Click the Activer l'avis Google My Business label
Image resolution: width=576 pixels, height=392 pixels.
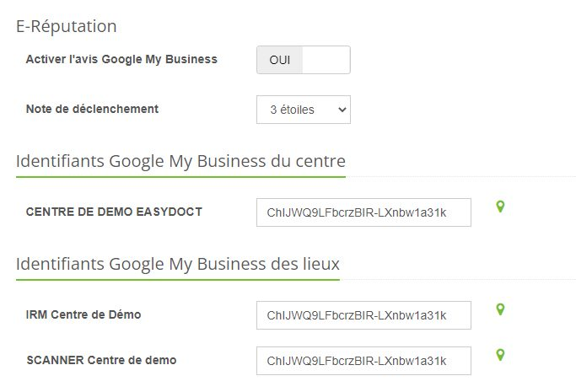click(x=121, y=59)
